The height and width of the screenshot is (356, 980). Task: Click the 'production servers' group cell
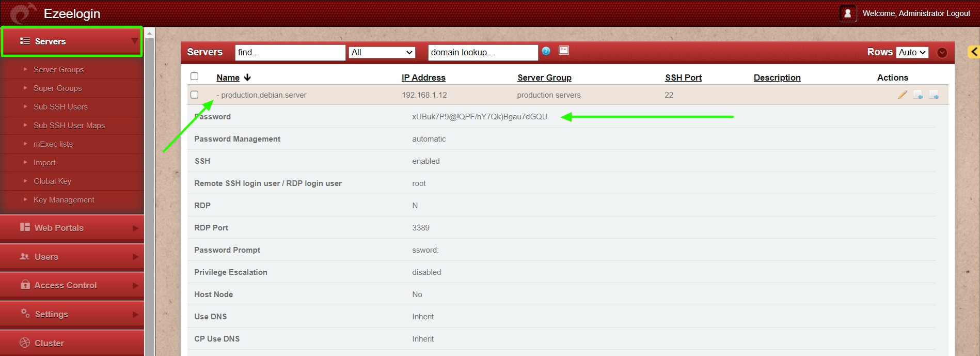point(549,95)
